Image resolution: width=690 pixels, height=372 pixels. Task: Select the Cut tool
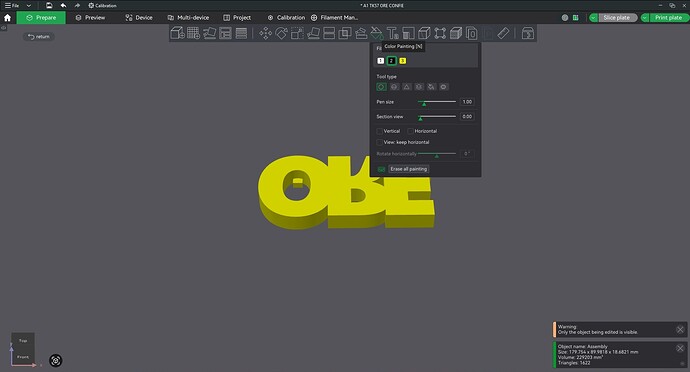tap(329, 33)
